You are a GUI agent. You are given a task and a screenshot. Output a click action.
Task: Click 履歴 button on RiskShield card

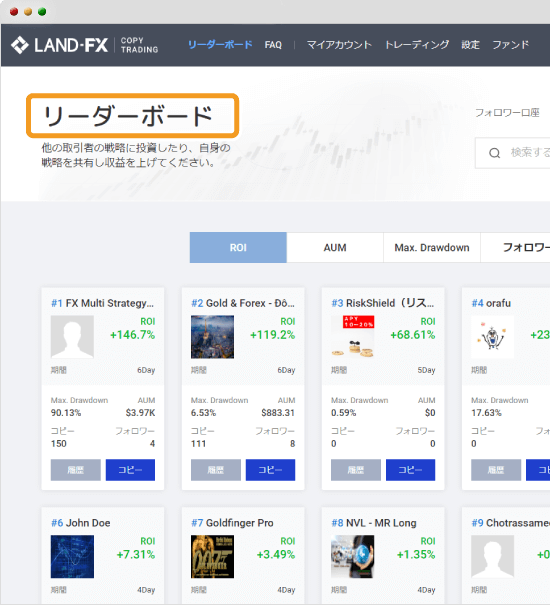[356, 470]
